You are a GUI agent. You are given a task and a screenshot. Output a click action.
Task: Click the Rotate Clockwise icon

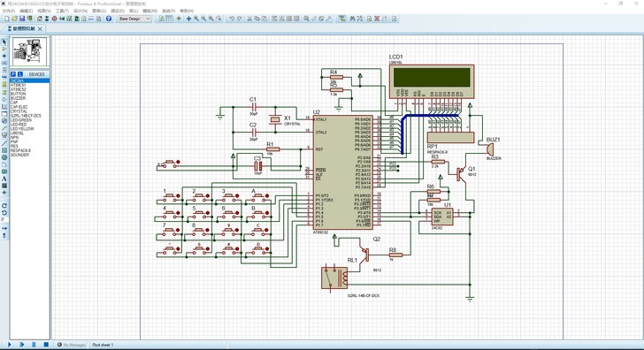point(4,206)
